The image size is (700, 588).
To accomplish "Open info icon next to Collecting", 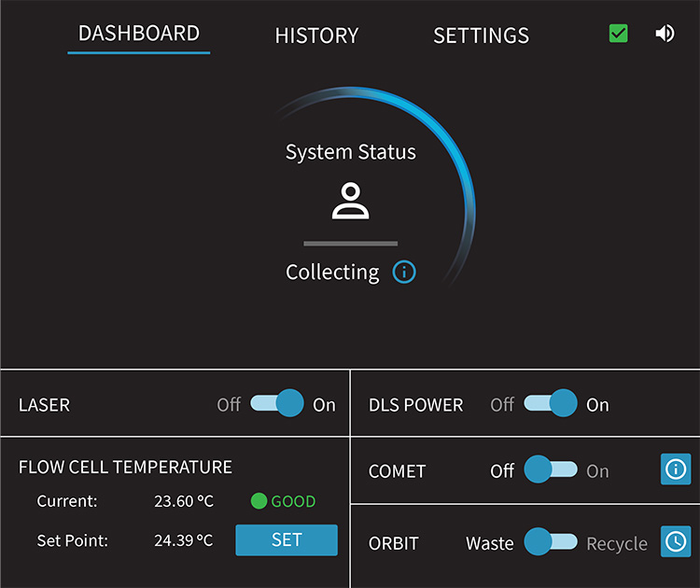I will (403, 273).
